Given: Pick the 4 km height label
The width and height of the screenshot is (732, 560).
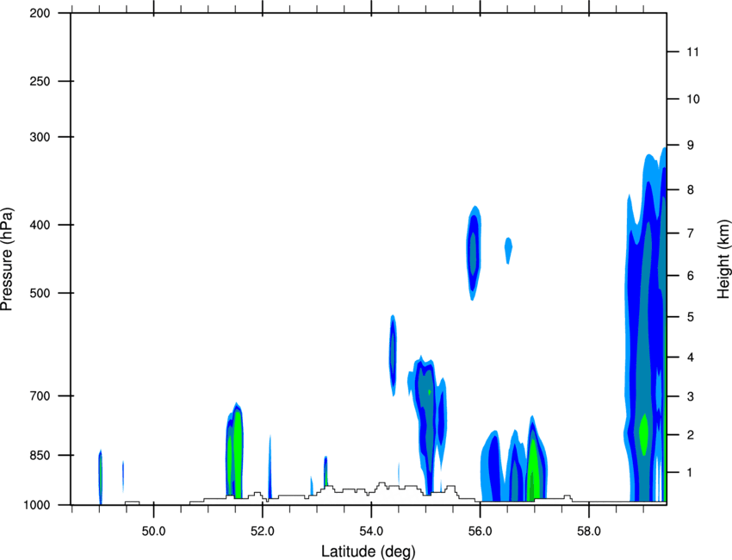Looking at the screenshot, I should [691, 358].
